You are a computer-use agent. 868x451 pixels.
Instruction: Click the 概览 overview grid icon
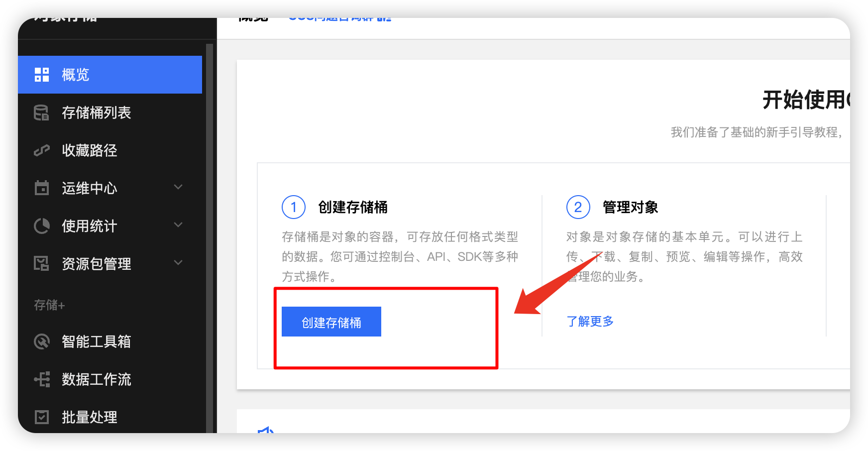[42, 75]
